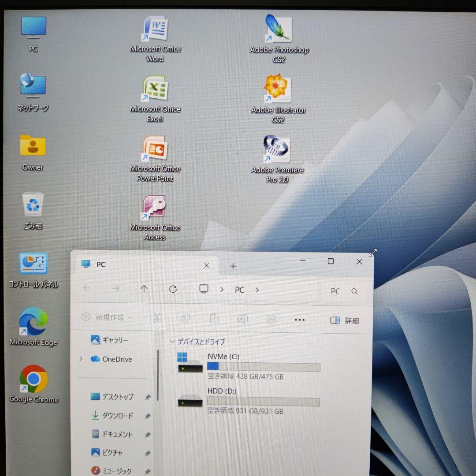Unpin デスクトップ via its pin icon
The height and width of the screenshot is (476, 476).
(148, 398)
